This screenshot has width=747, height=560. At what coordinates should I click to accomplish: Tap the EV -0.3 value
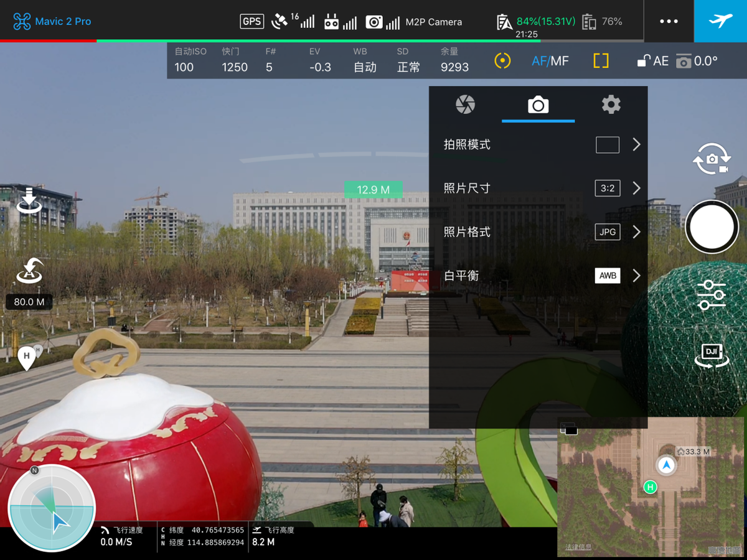(x=320, y=60)
